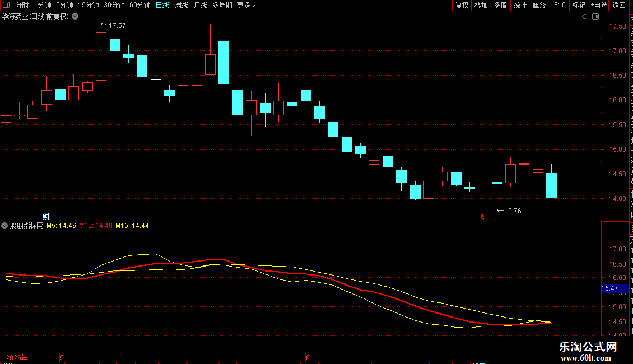Select the 30分钟 period
Viewport: 633px width, 364px height.
coord(114,5)
